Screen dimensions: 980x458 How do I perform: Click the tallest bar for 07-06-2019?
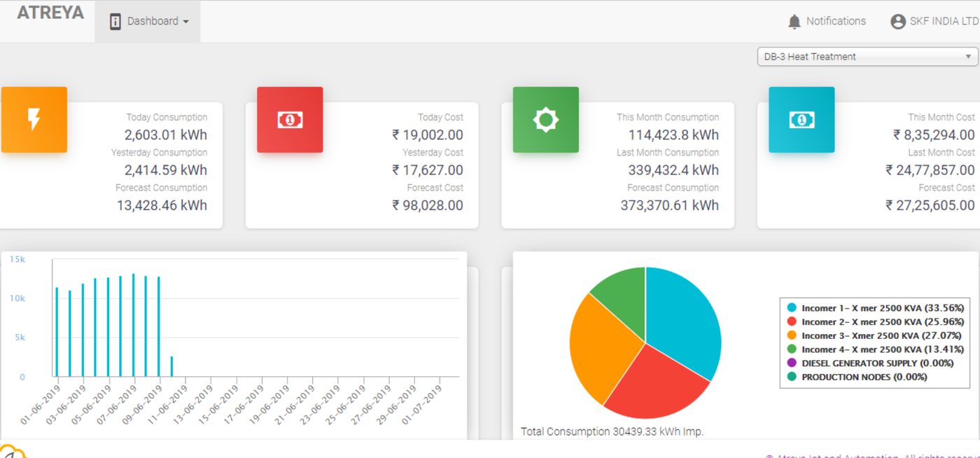pyautogui.click(x=133, y=325)
